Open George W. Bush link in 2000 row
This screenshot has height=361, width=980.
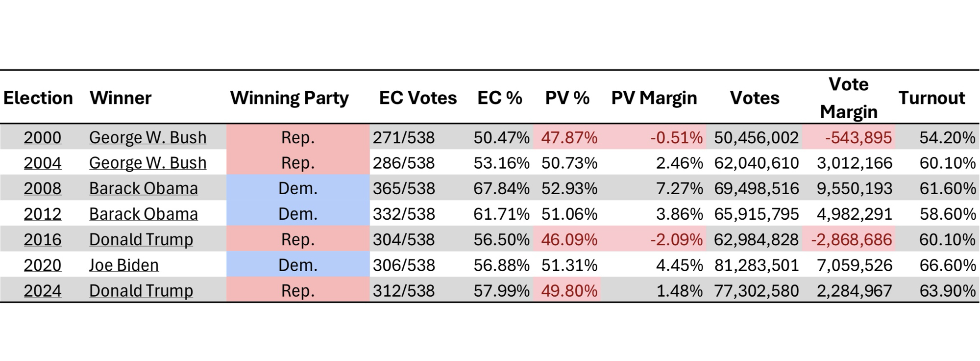coord(147,137)
